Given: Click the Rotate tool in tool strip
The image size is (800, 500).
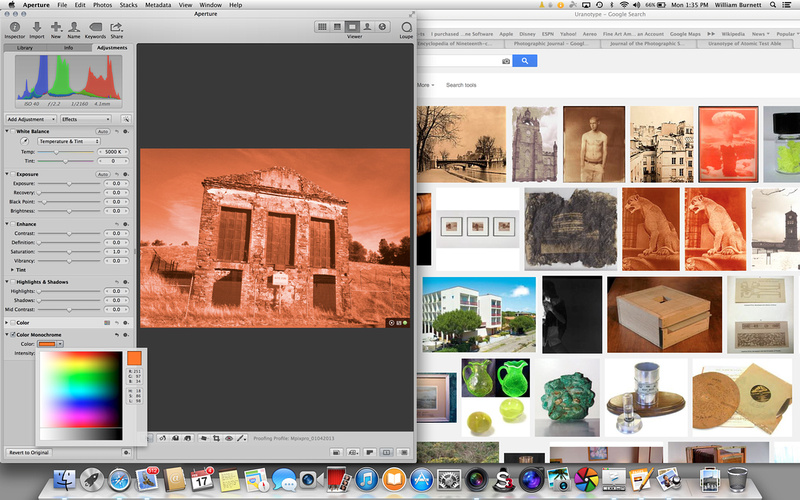Looking at the screenshot, I should [x=162, y=438].
